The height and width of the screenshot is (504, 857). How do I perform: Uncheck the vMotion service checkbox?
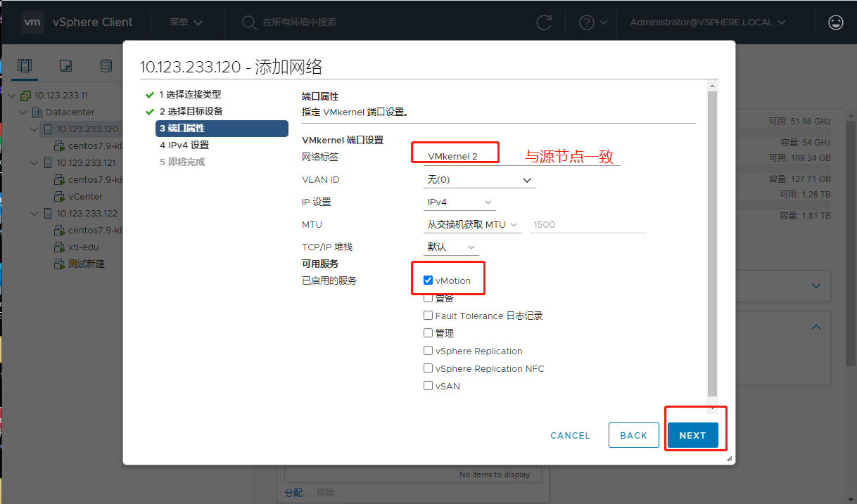[x=428, y=280]
